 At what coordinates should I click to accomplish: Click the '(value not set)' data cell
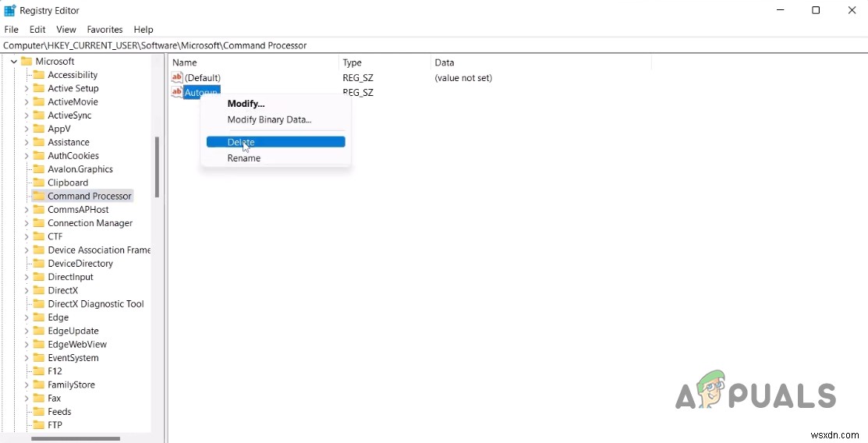(463, 77)
